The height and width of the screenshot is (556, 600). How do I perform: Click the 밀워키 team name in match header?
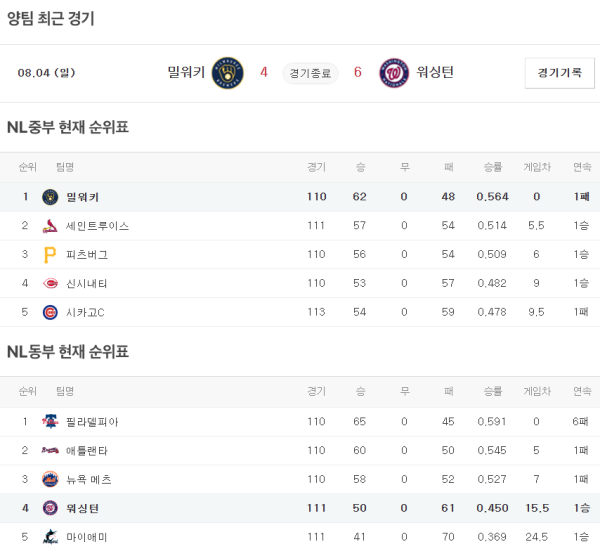pyautogui.click(x=186, y=72)
